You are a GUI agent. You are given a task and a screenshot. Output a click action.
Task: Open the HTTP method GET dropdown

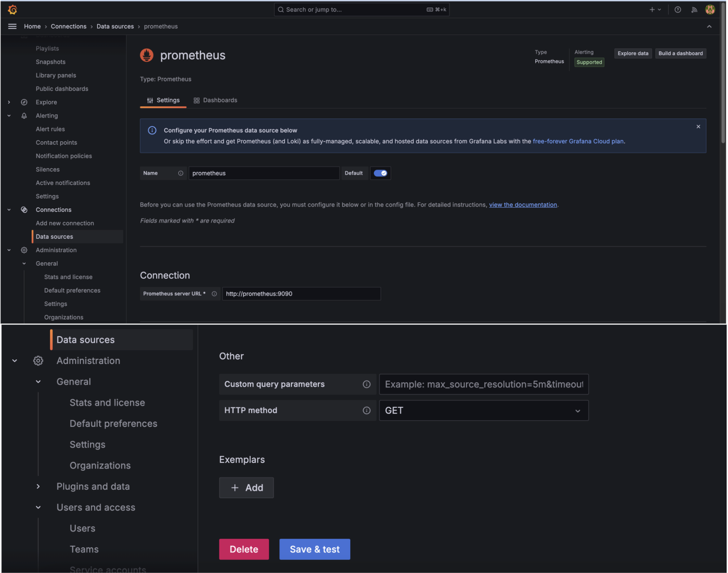pyautogui.click(x=484, y=411)
